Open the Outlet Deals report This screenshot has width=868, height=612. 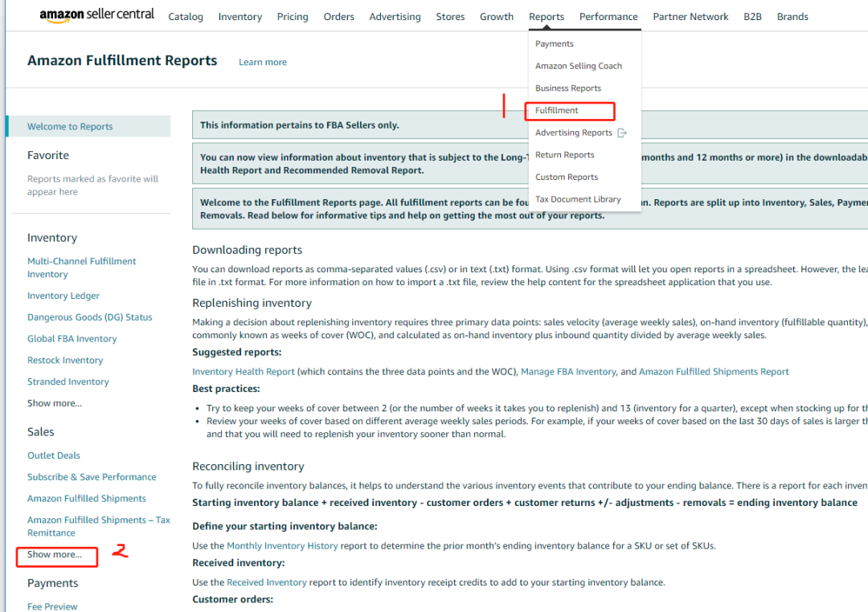point(54,455)
